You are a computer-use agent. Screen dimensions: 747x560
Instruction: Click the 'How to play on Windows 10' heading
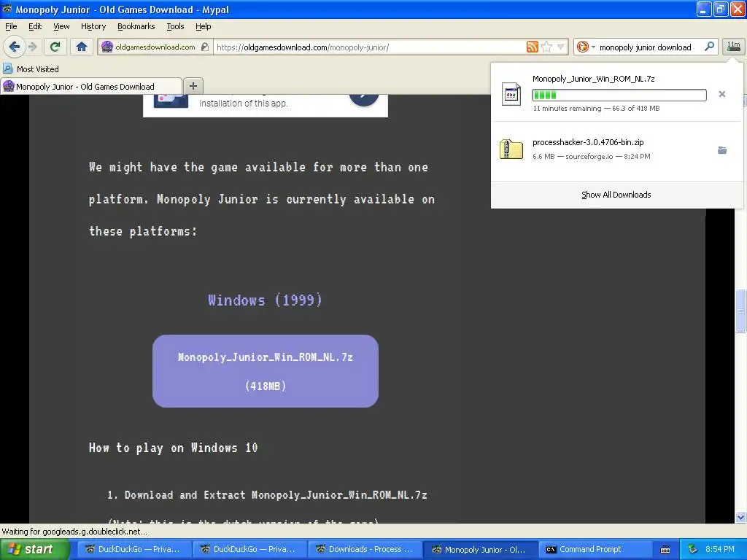[x=174, y=448]
